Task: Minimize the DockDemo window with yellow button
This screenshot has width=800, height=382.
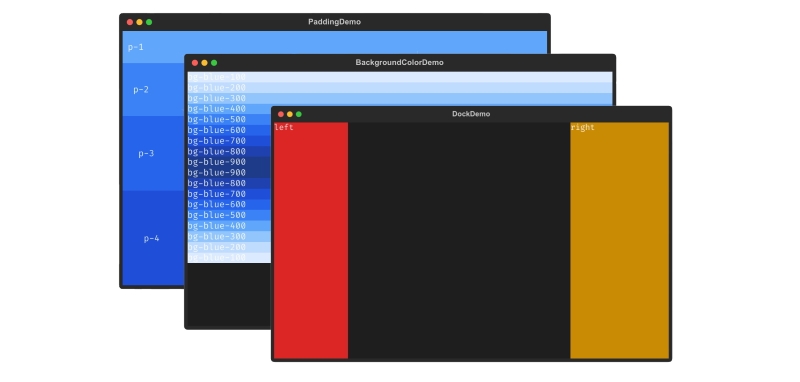Action: pyautogui.click(x=290, y=114)
